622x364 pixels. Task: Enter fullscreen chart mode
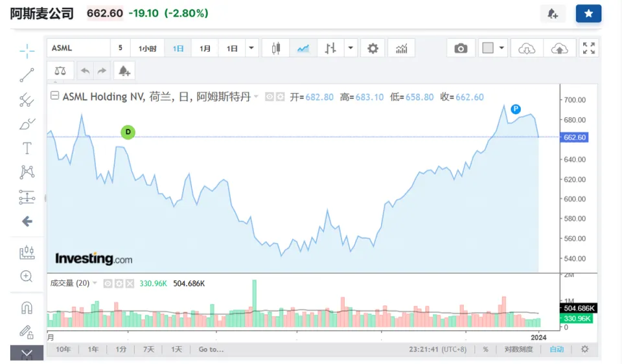tap(588, 49)
